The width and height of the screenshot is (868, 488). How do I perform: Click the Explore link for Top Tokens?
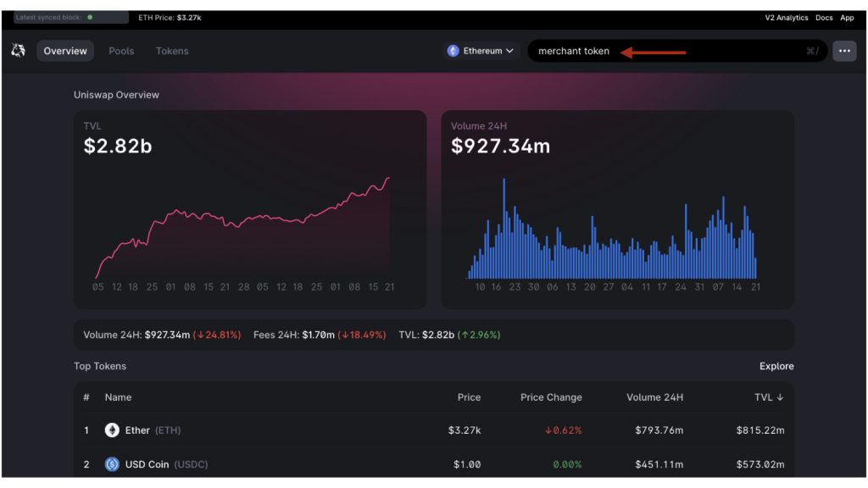point(776,366)
